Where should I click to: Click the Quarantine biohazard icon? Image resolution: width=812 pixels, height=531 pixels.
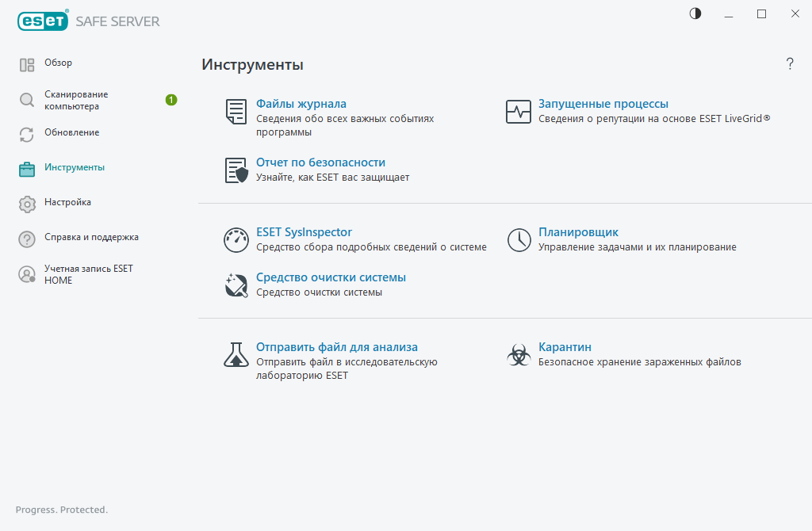point(519,354)
